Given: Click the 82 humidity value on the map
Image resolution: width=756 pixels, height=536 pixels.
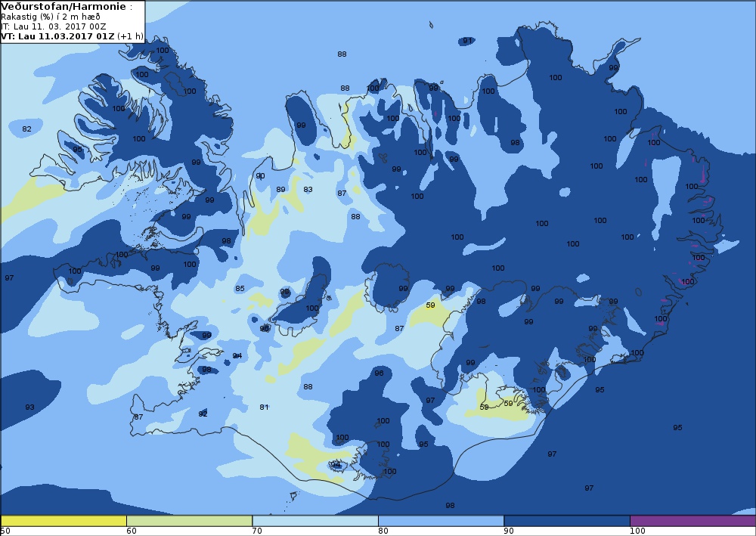Looking at the screenshot, I should [26, 129].
